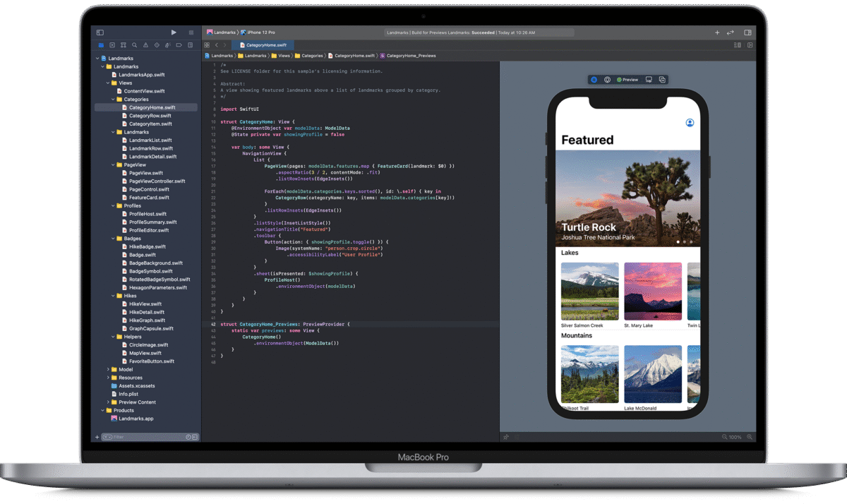Screen dimensions: 847x504
Task: Collapse the PageView folder
Action: pyautogui.click(x=113, y=165)
